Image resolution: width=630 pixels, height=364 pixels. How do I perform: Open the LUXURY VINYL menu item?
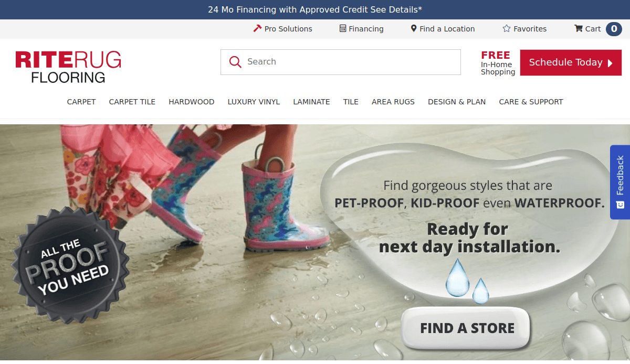click(x=254, y=102)
